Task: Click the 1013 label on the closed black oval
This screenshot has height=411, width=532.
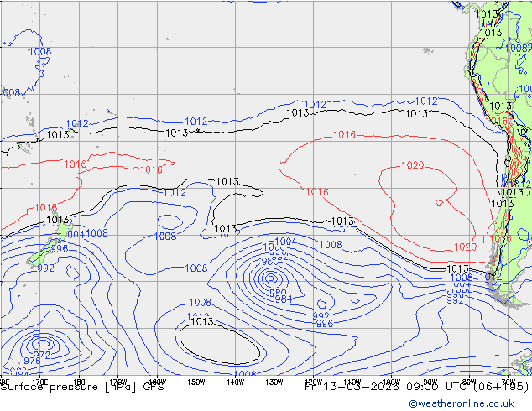Action: (x=202, y=321)
